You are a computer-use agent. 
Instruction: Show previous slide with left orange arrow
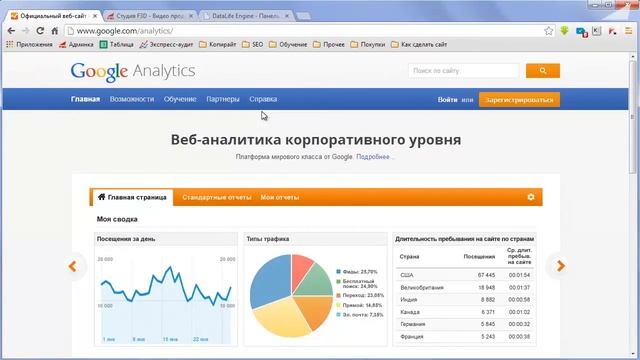click(73, 266)
